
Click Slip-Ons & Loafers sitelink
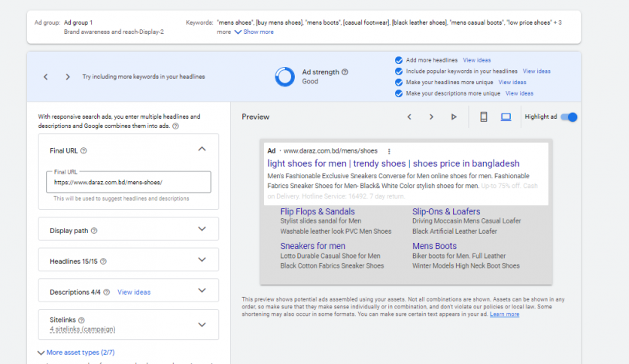(446, 211)
